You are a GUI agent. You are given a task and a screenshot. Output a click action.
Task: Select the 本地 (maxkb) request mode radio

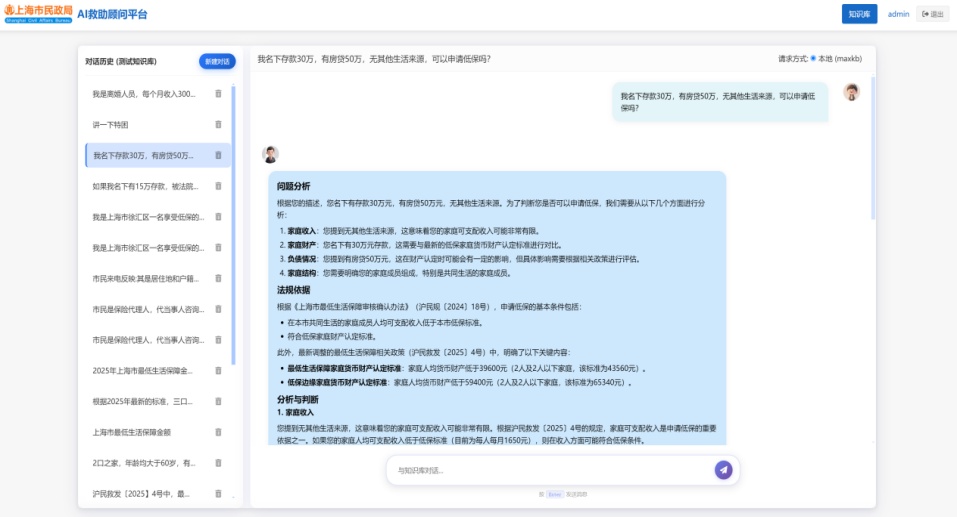point(813,59)
